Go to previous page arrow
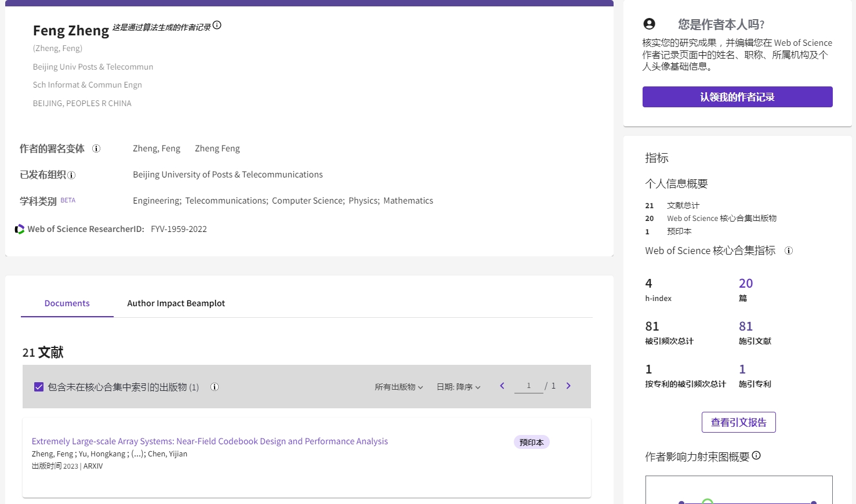The width and height of the screenshot is (856, 504). click(x=502, y=386)
